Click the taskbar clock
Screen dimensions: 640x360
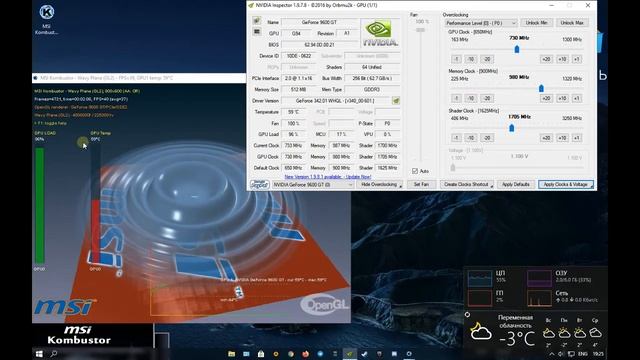point(598,354)
